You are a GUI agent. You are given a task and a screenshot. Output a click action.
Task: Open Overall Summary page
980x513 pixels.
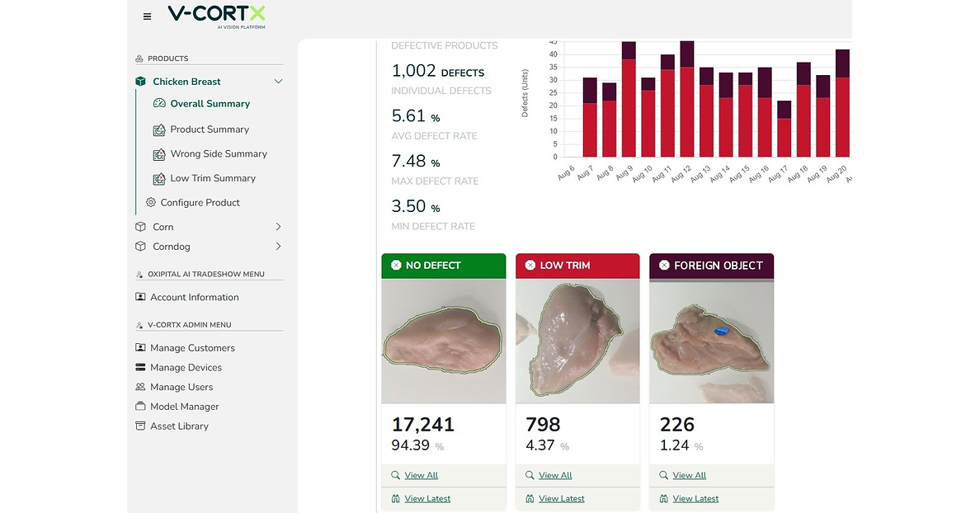point(210,104)
